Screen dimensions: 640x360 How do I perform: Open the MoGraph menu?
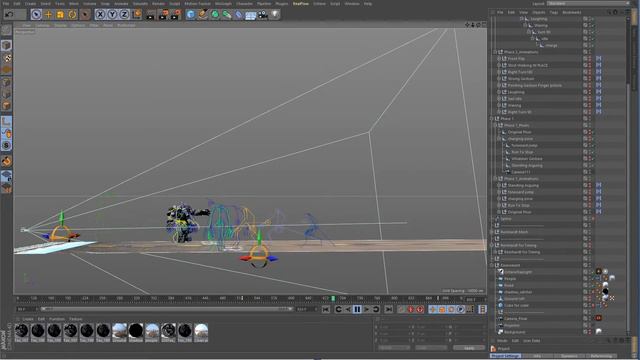pyautogui.click(x=223, y=4)
